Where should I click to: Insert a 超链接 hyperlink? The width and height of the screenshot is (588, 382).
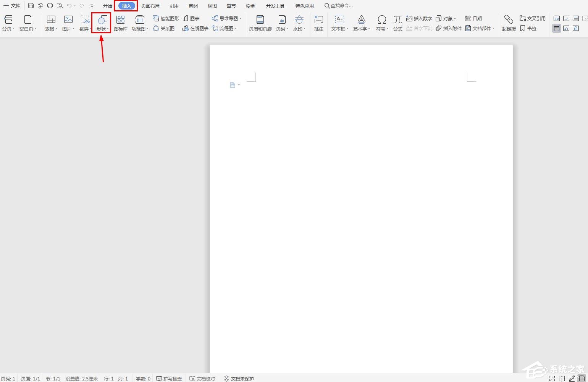509,23
